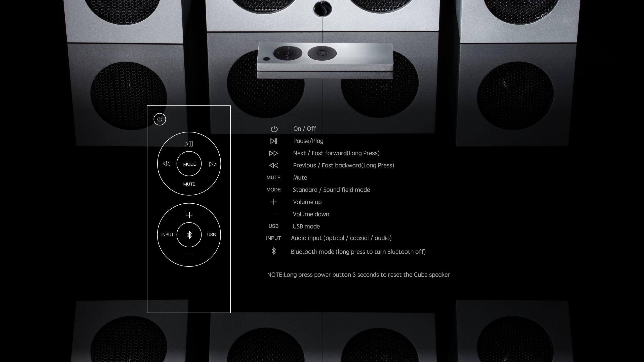Viewport: 644px width, 362px height.
Task: Press Volume Down on remote
Action: 189,255
